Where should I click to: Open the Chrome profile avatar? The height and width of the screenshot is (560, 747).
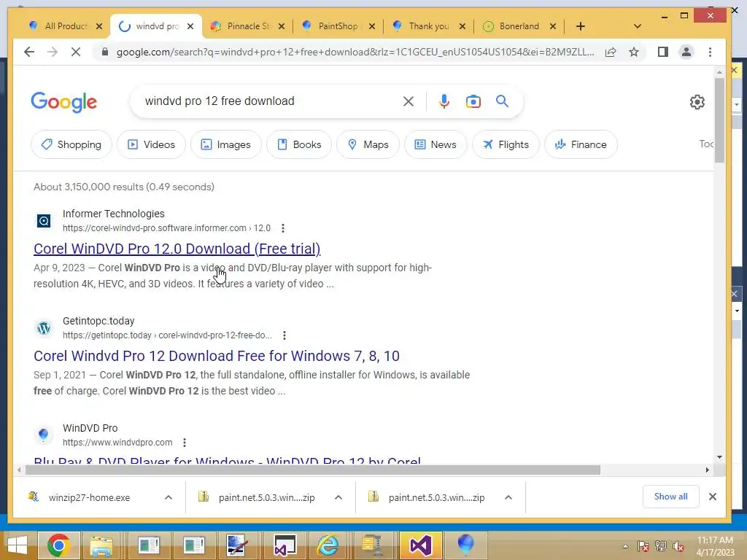686,52
